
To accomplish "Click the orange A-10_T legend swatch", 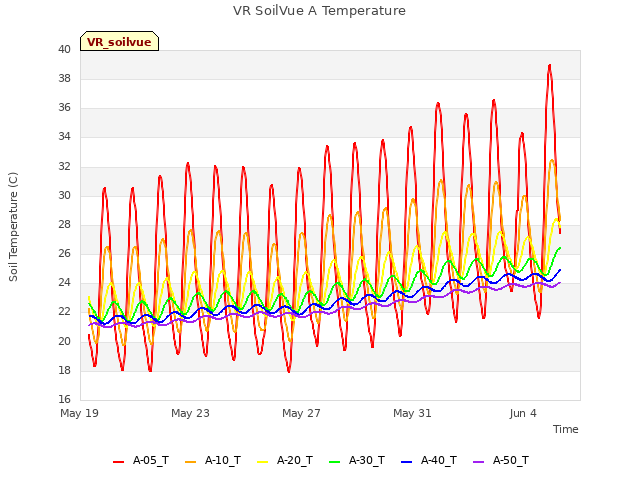I will point(191,462).
